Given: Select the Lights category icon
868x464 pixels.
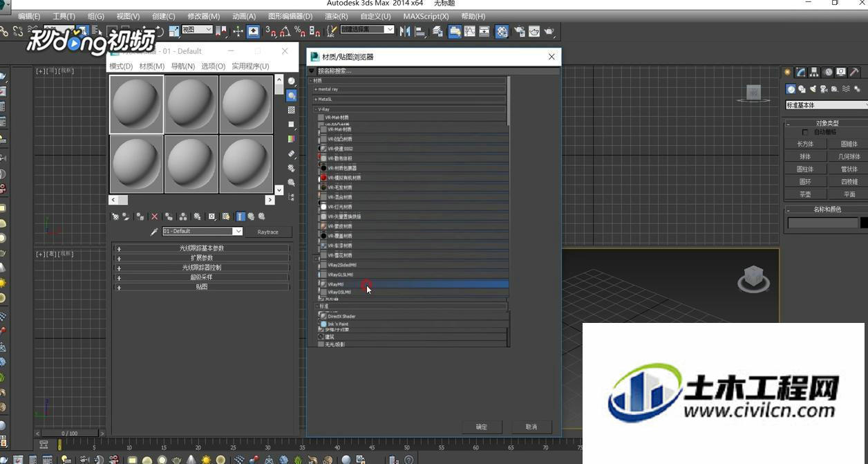Looking at the screenshot, I should pyautogui.click(x=813, y=89).
